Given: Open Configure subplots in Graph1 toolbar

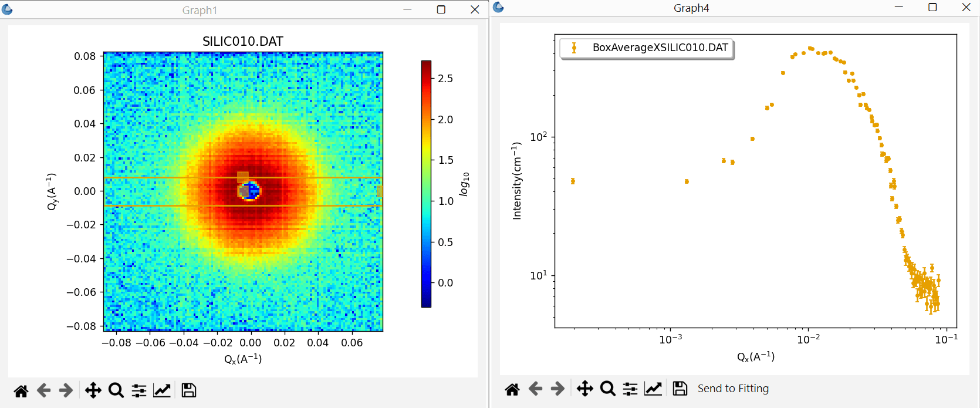Looking at the screenshot, I should pyautogui.click(x=139, y=390).
